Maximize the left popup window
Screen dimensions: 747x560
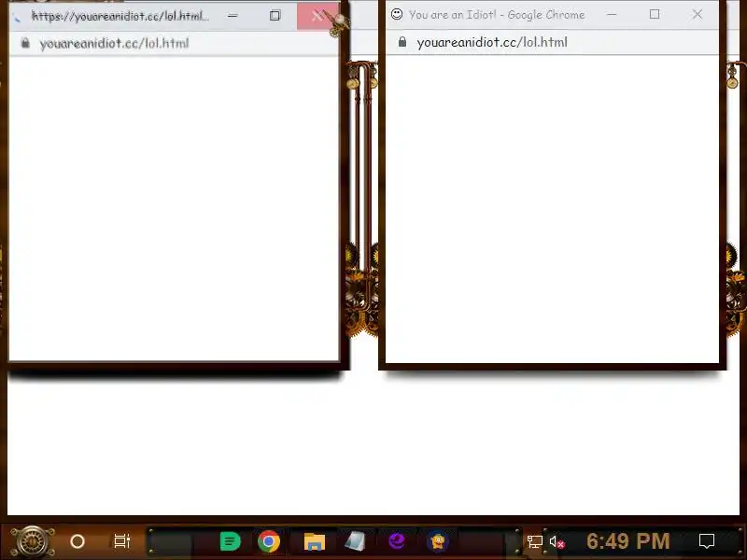click(x=275, y=16)
